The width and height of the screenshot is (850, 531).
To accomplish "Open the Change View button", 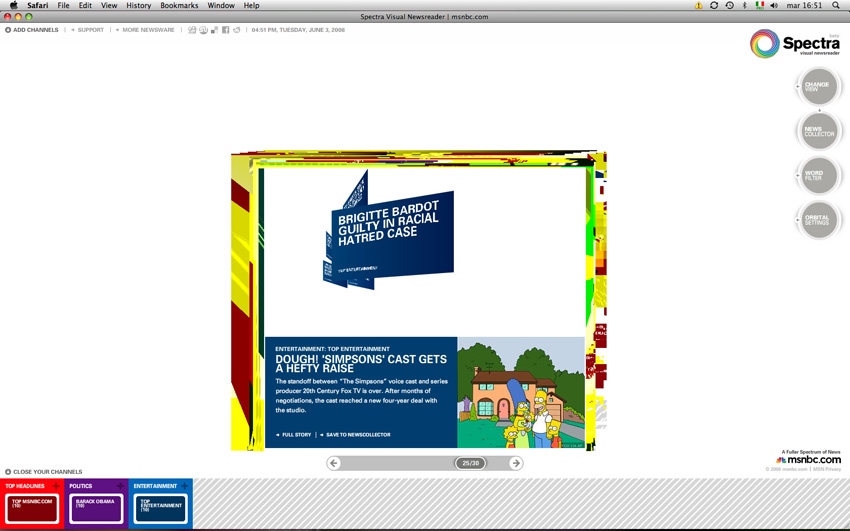I will tap(819, 87).
